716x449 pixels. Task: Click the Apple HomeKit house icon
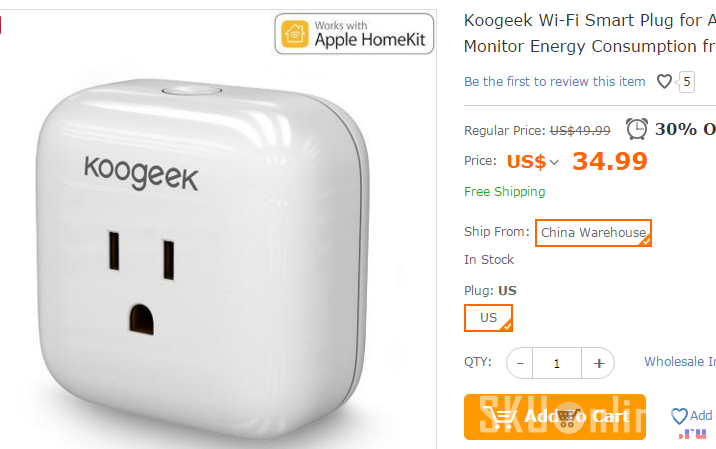point(295,34)
